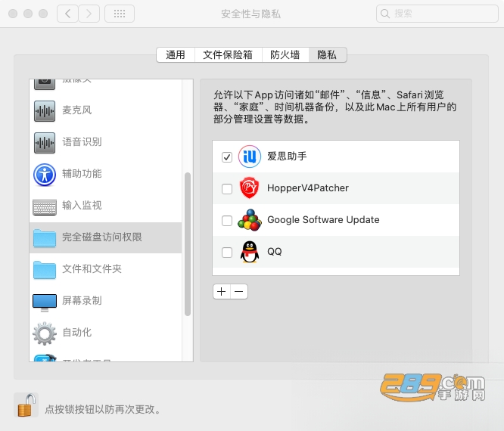Screen dimensions: 504x431
Task: Open the 文件保险箱 (FileVault) tab
Action: click(x=228, y=55)
